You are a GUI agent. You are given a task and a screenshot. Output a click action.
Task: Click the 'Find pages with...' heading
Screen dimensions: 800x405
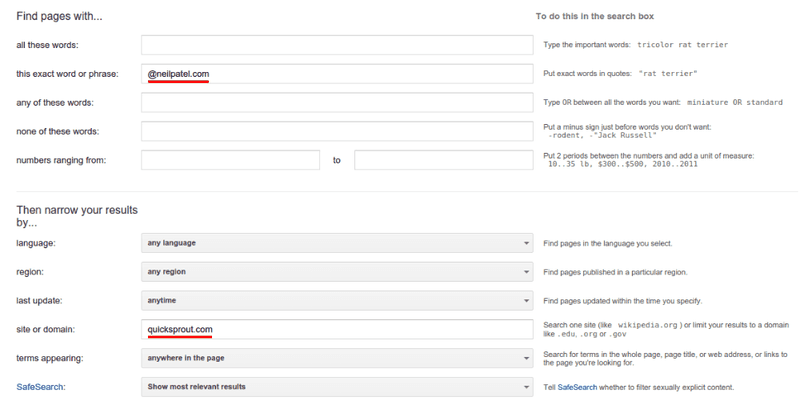pos(59,16)
